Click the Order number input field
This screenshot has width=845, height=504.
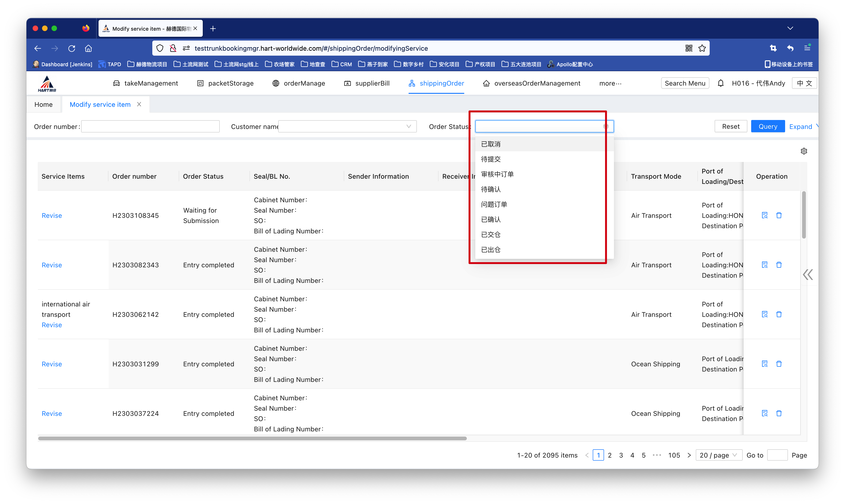(x=150, y=126)
